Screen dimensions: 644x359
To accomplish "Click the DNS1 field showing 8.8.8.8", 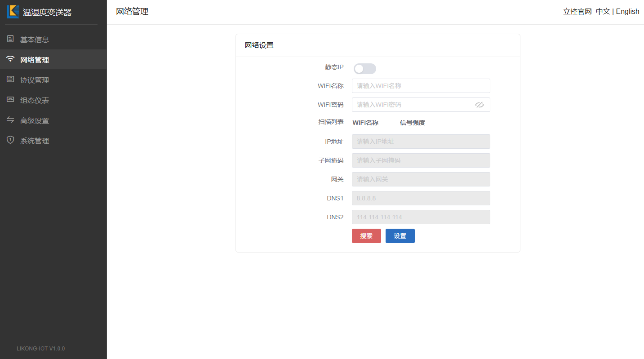I will [x=421, y=198].
